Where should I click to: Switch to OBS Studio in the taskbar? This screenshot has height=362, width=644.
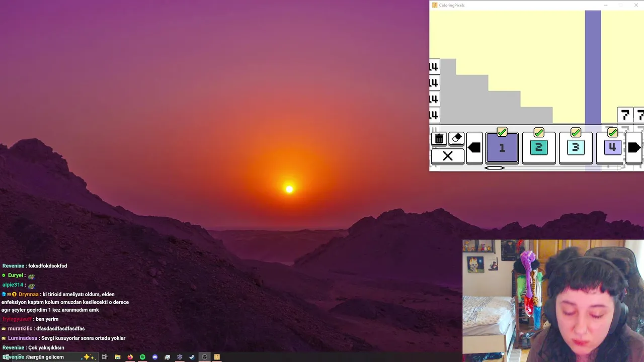204,357
